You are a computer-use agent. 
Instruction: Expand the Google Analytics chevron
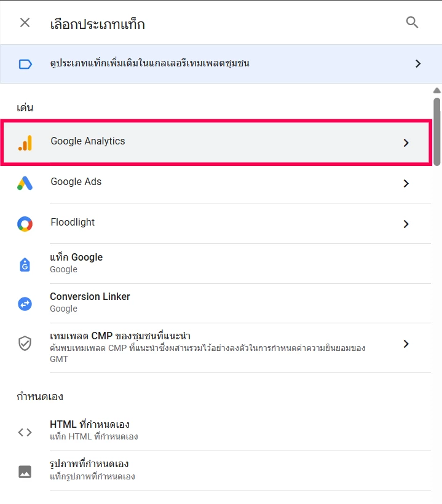[x=406, y=143]
